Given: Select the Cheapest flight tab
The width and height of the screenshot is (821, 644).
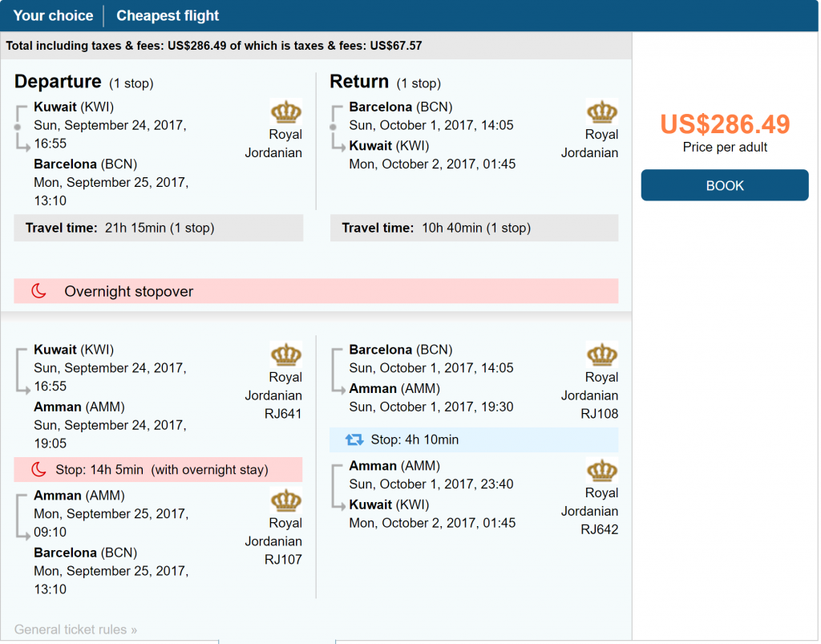Looking at the screenshot, I should 168,16.
